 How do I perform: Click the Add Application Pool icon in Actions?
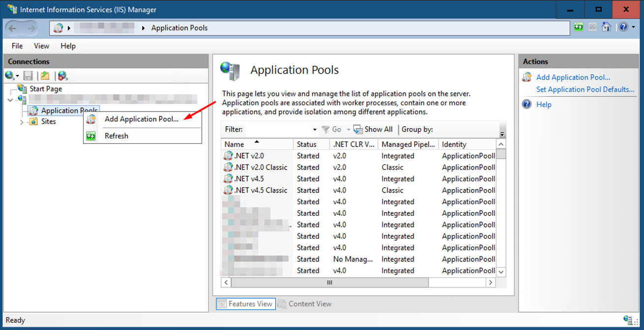point(527,77)
